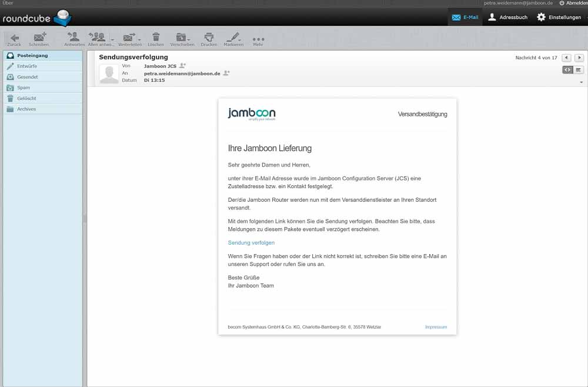
Task: Open the Markieren pen tool
Action: coord(233,39)
